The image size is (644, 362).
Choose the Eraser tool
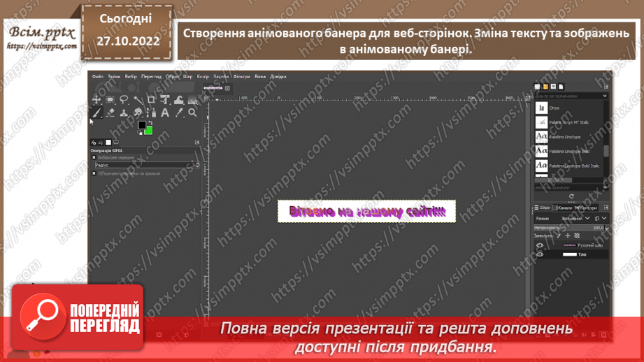(110, 113)
